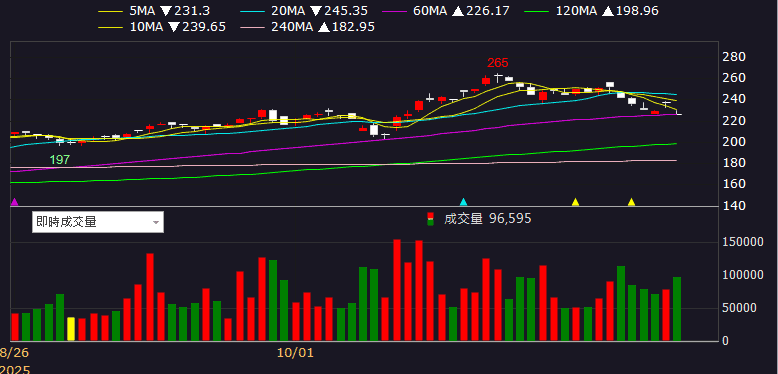The image size is (778, 374).
Task: Click the 10/01 date axis label
Action: tap(295, 353)
